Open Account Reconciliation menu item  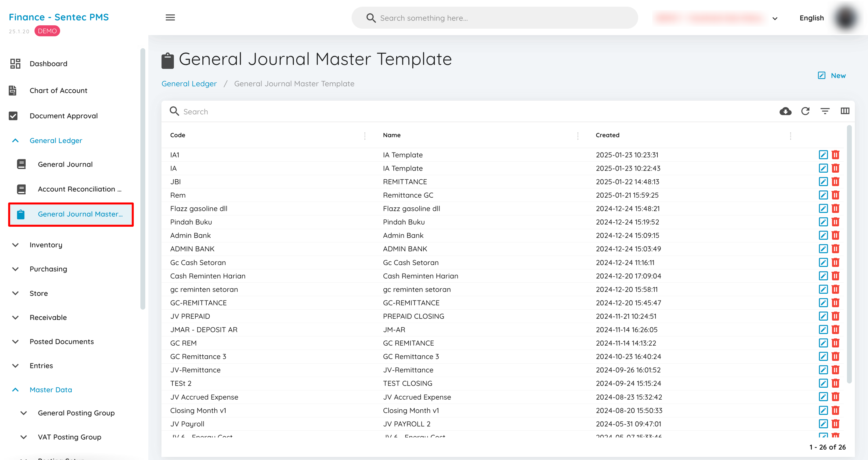(x=80, y=189)
